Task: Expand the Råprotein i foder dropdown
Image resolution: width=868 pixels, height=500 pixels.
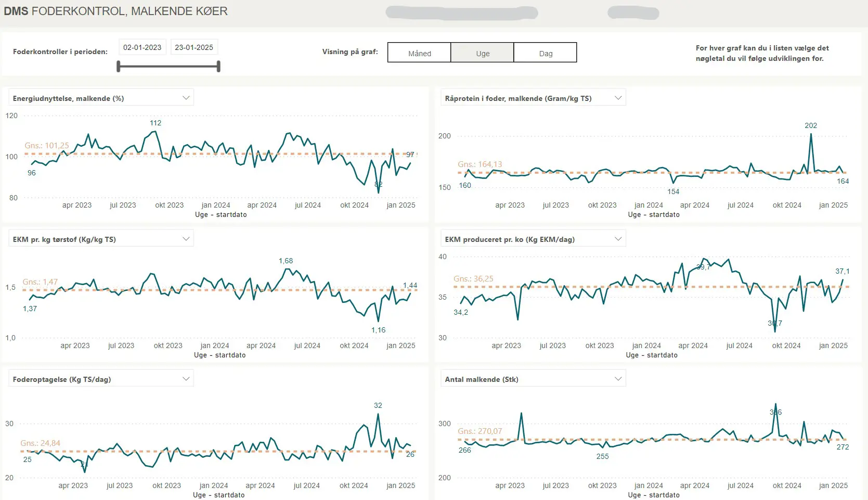Action: pyautogui.click(x=618, y=98)
